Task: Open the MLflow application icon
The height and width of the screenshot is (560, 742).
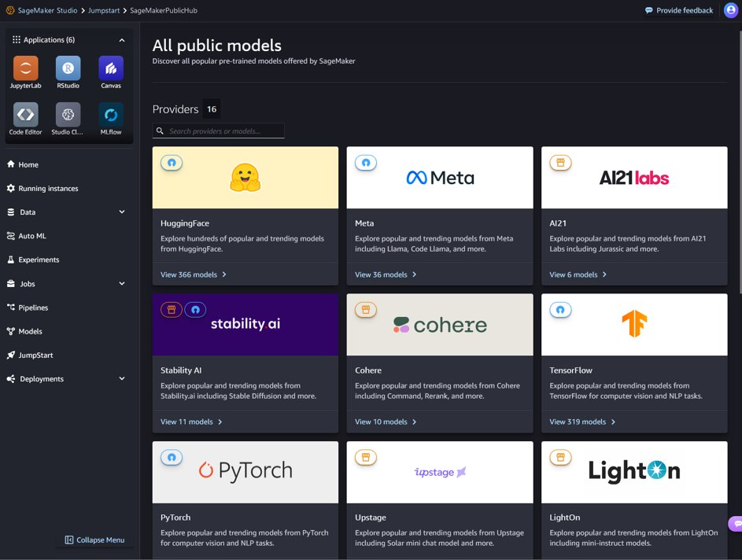Action: pyautogui.click(x=111, y=115)
